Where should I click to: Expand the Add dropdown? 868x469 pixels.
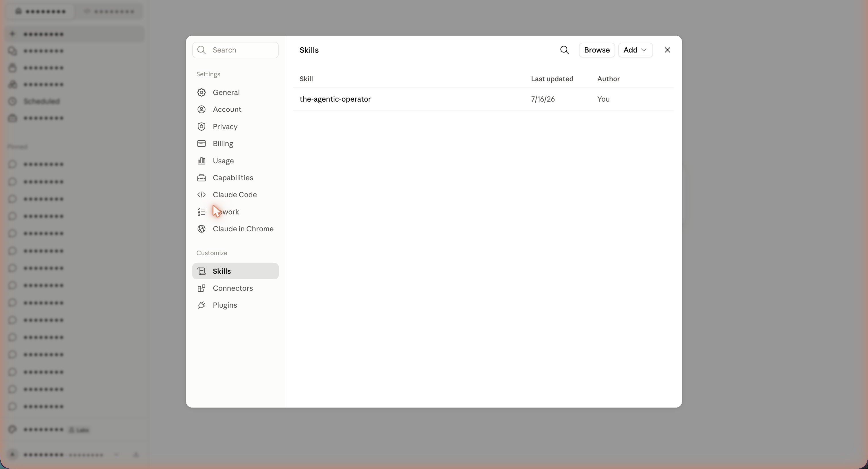point(635,50)
